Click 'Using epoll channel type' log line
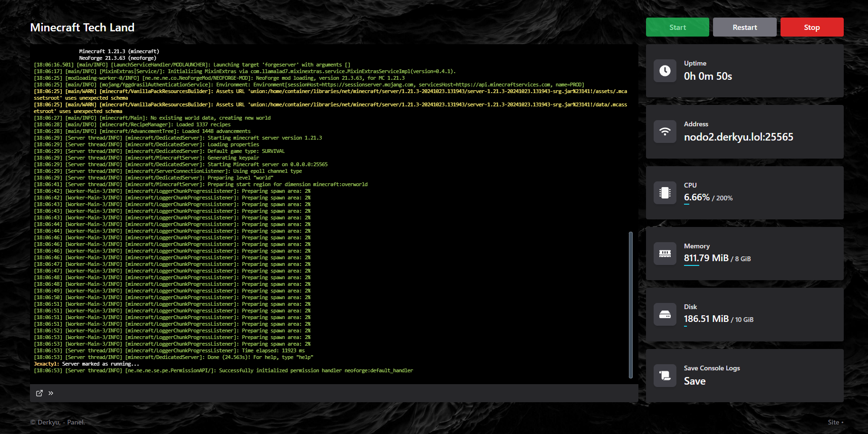 [168, 171]
